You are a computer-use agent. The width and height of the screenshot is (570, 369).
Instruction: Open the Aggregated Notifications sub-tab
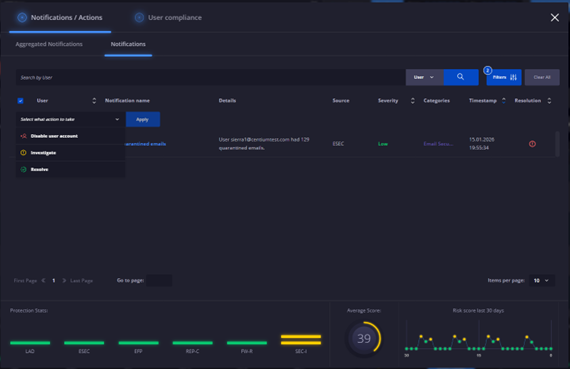click(x=49, y=44)
